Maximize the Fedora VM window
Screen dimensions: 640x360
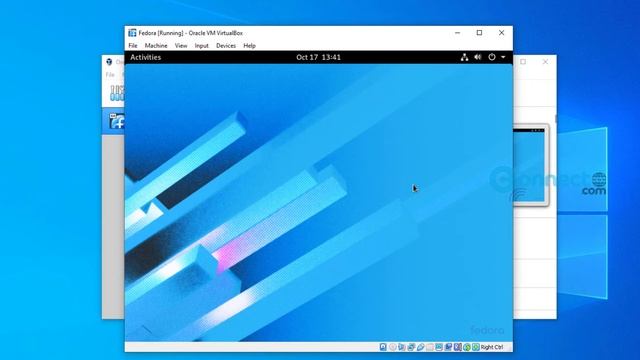click(480, 33)
